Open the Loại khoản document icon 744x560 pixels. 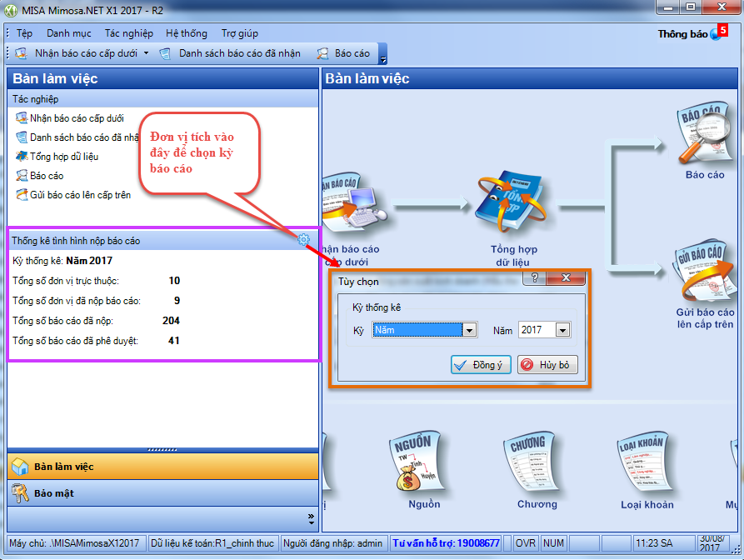645,462
